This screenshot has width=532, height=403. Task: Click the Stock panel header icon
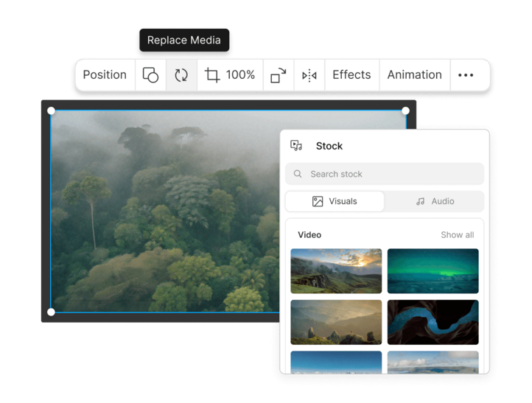point(296,146)
